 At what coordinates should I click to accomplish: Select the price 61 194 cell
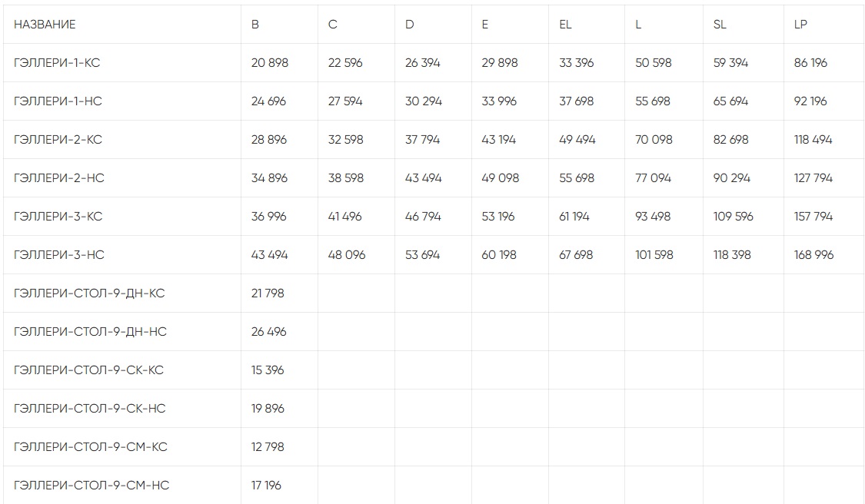(x=574, y=217)
